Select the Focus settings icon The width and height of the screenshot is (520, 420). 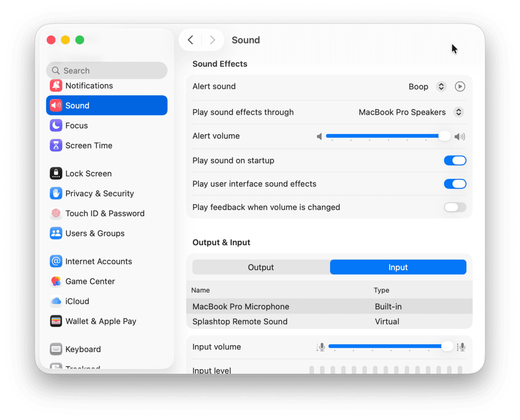tap(56, 125)
